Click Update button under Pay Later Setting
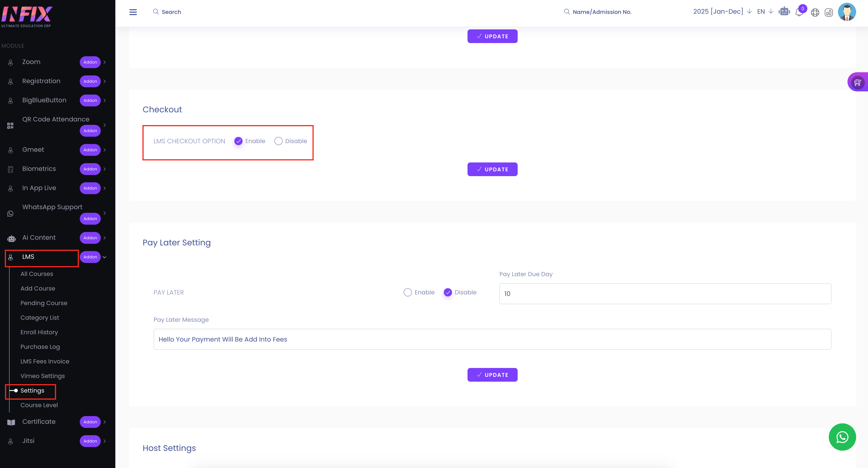Viewport: 868px width, 468px height. (492, 375)
